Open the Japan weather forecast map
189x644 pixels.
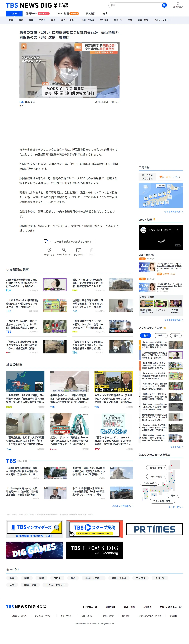coord(161,195)
